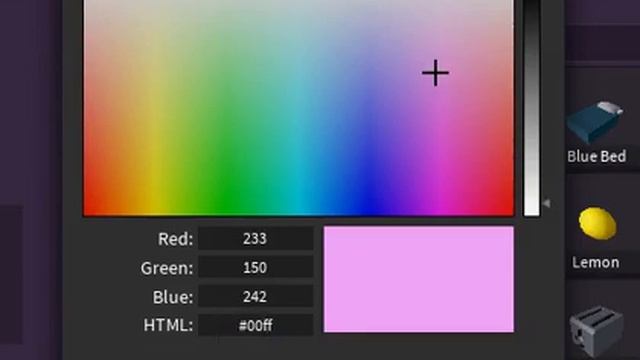
Task: Click the Blue value field showing 242
Action: tap(256, 296)
